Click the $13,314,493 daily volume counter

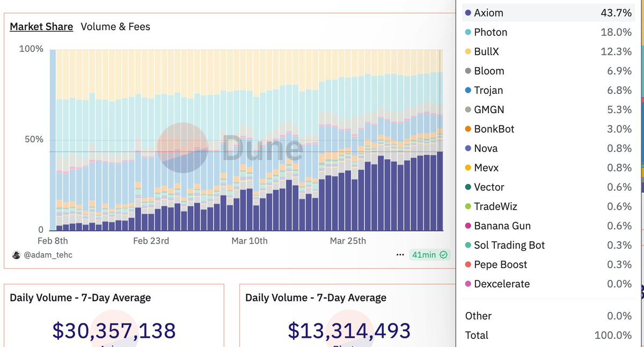pyautogui.click(x=349, y=330)
